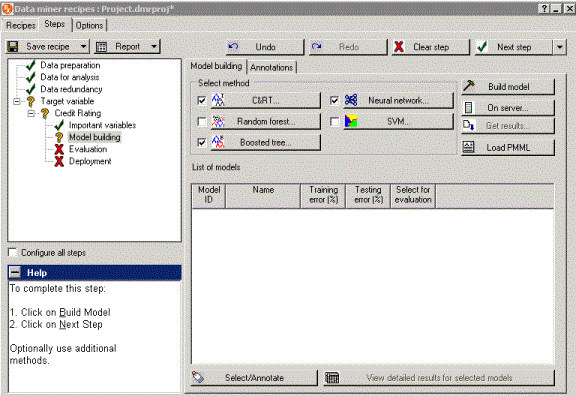Uncheck the Boosted tree checkbox
The width and height of the screenshot is (576, 396).
tap(202, 142)
